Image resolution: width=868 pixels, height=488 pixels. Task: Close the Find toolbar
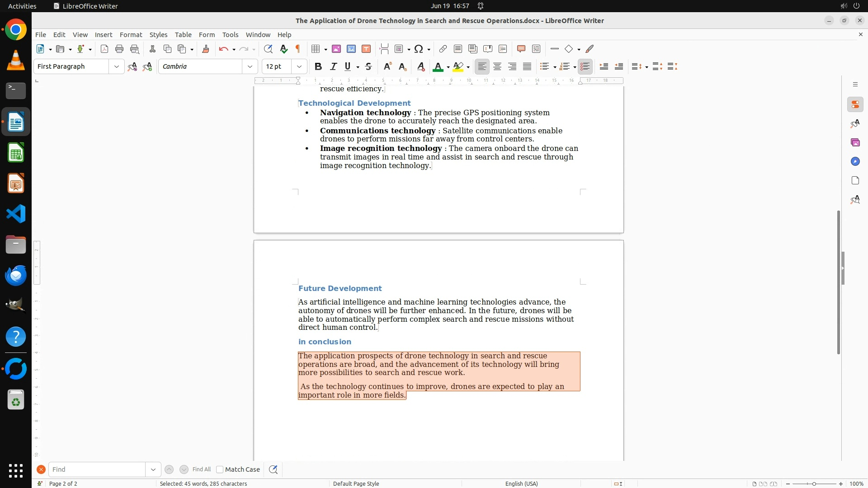(x=41, y=469)
